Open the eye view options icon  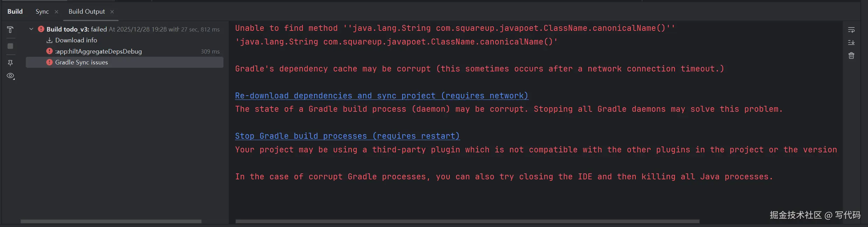10,76
